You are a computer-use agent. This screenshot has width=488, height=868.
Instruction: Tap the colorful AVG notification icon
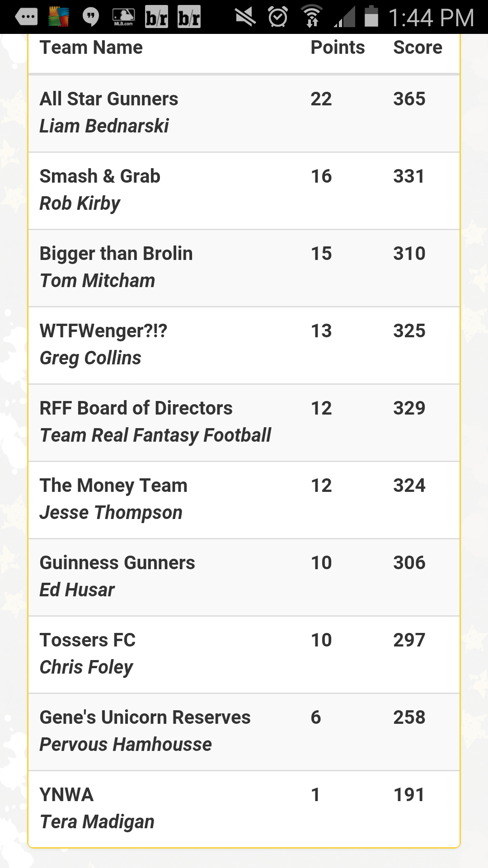(59, 17)
